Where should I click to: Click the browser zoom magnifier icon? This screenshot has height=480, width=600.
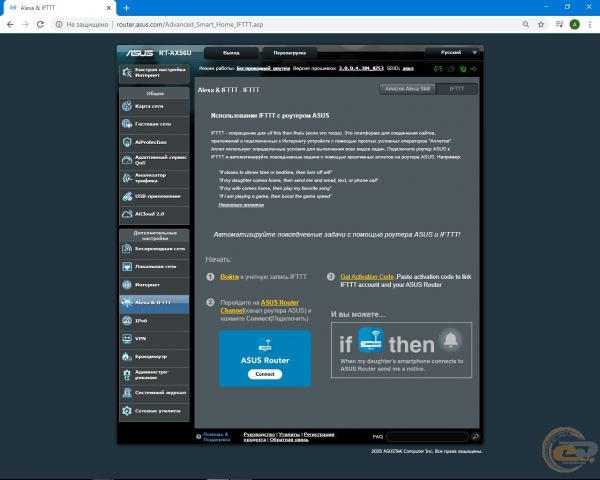(526, 24)
